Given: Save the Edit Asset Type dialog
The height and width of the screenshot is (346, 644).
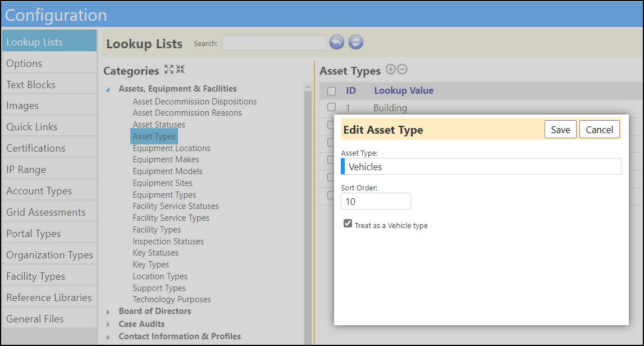Looking at the screenshot, I should (x=561, y=130).
